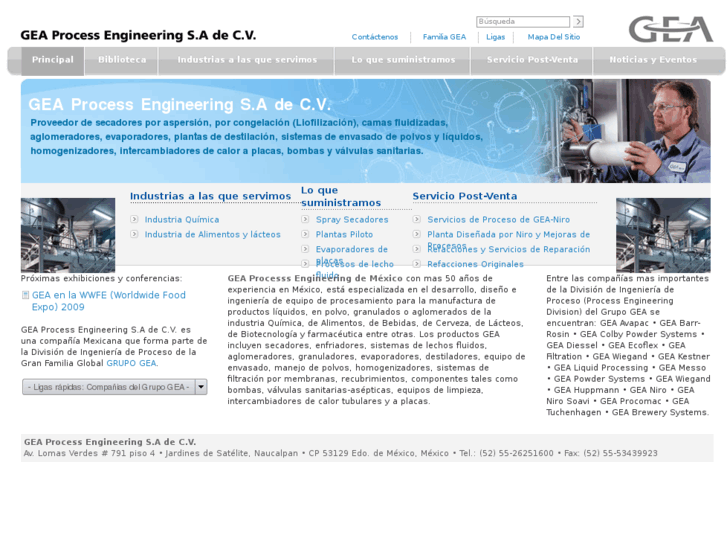
Task: Click the bullet icon beside Plantas Piloto
Action: pyautogui.click(x=305, y=234)
